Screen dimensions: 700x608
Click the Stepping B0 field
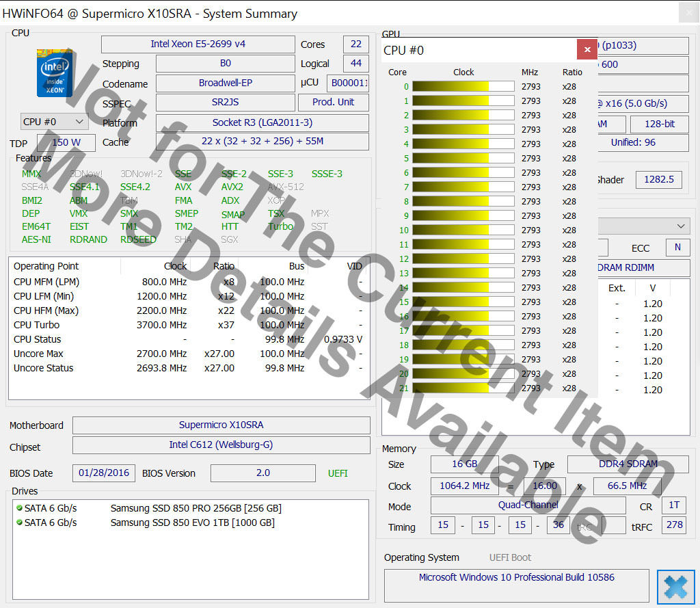click(x=226, y=64)
